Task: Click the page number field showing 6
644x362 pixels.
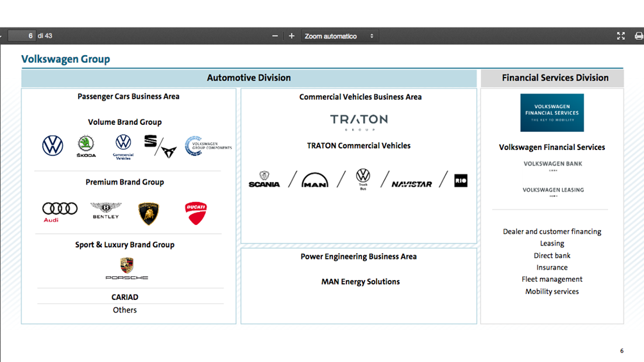Action: pos(22,36)
